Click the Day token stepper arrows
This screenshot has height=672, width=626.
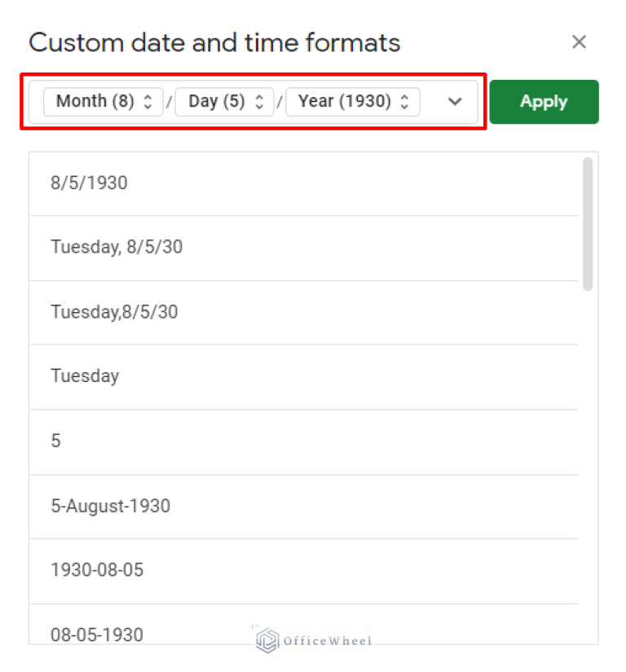(259, 101)
